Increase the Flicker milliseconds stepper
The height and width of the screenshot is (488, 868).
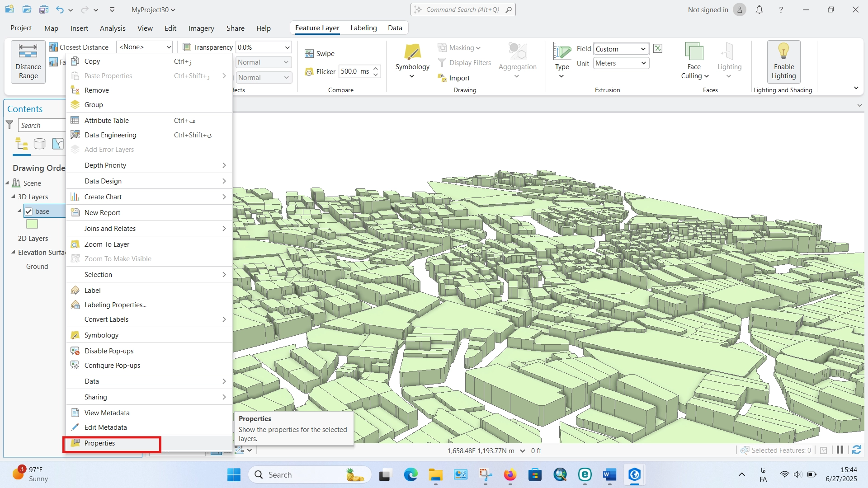[x=376, y=68]
